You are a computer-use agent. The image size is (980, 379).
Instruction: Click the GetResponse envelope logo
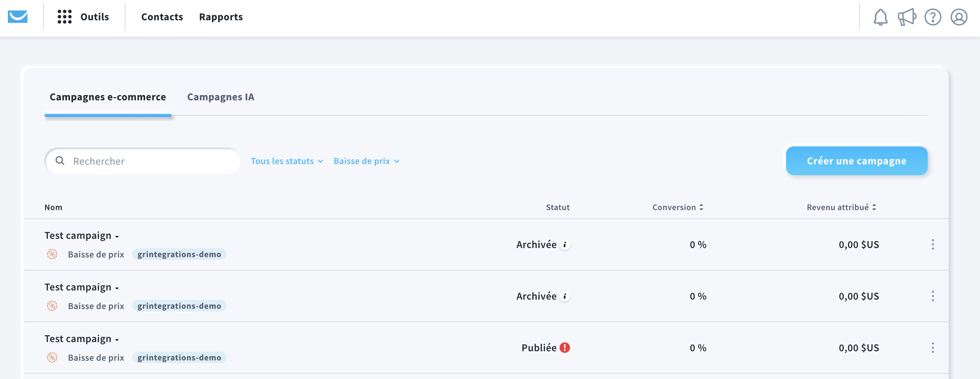(18, 17)
